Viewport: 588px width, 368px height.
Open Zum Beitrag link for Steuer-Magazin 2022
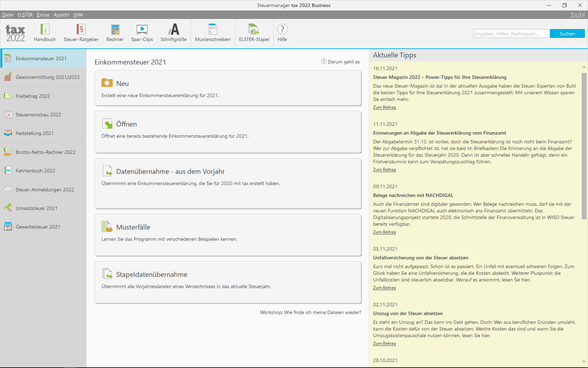384,107
